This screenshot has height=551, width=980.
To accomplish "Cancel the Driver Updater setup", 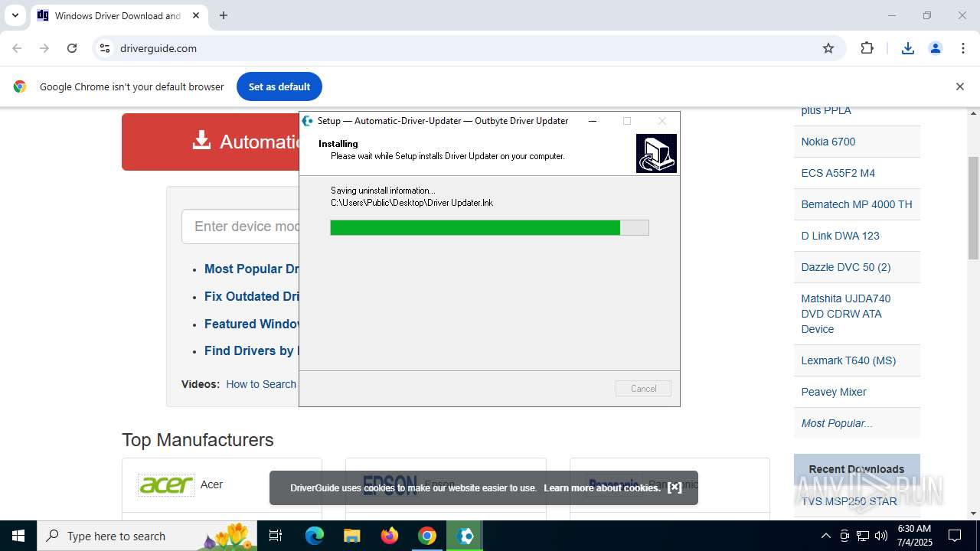I will coord(643,389).
